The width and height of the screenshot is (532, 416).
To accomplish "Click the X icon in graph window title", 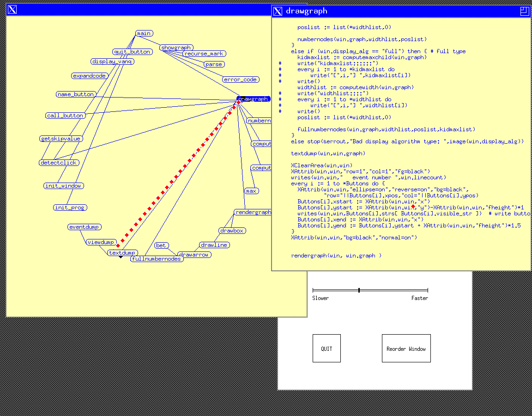I will pyautogui.click(x=12, y=10).
